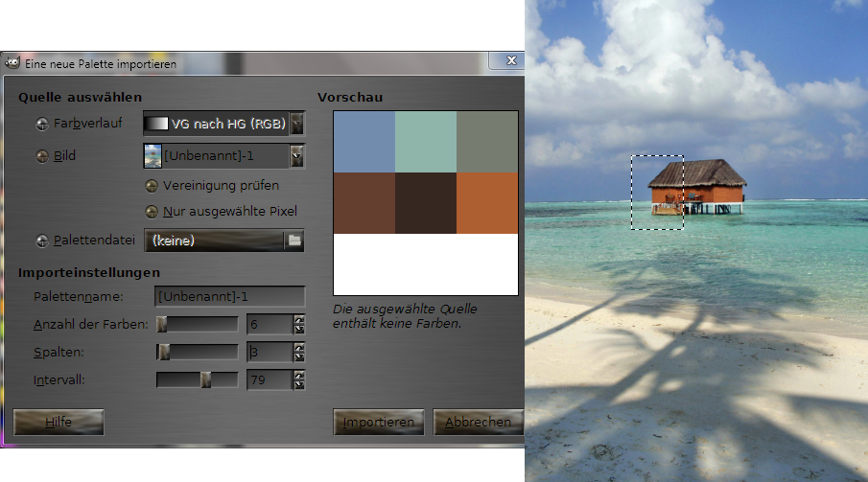Click the Vorschau heading
The image size is (868, 482).
click(350, 98)
